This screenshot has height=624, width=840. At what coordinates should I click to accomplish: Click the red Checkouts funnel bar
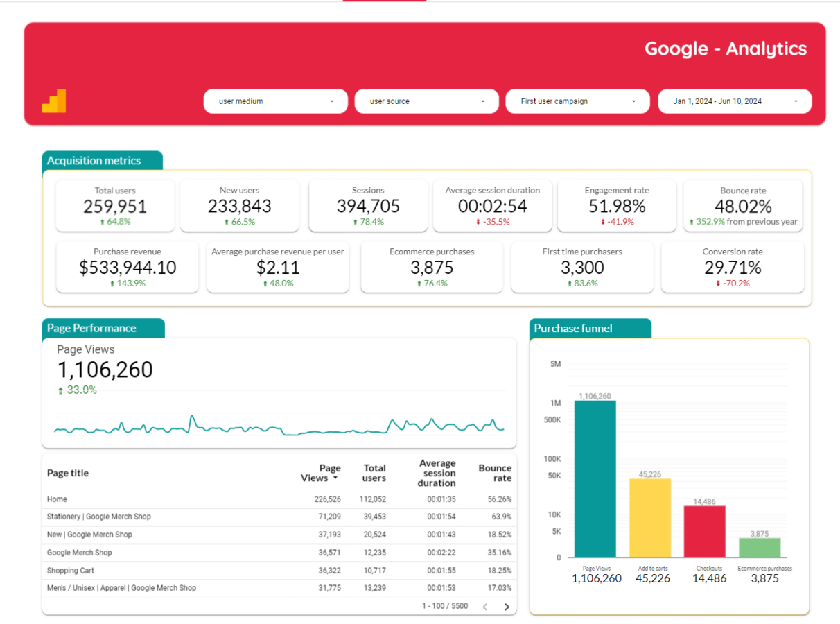(705, 532)
